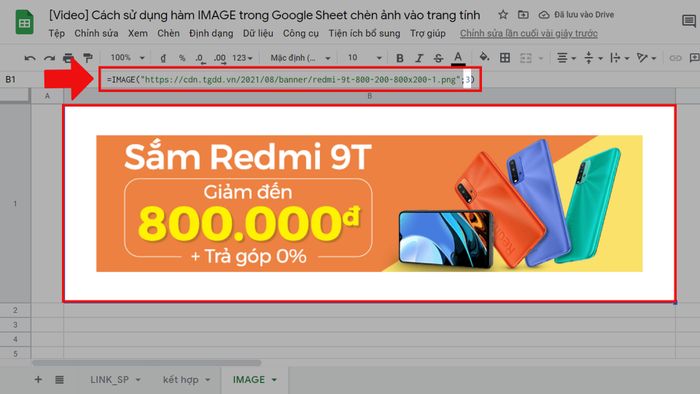Open the borders tool
Image resolution: width=700 pixels, height=394 pixels.
coord(505,58)
